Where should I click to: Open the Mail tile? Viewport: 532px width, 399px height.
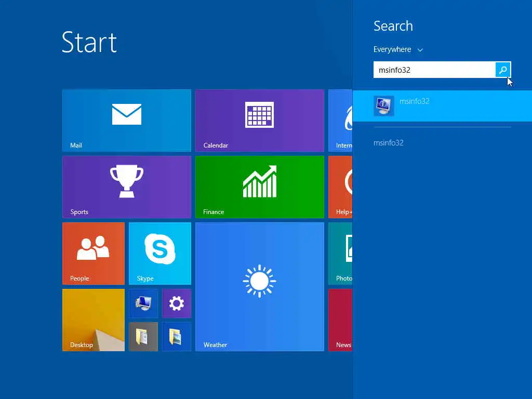click(127, 121)
